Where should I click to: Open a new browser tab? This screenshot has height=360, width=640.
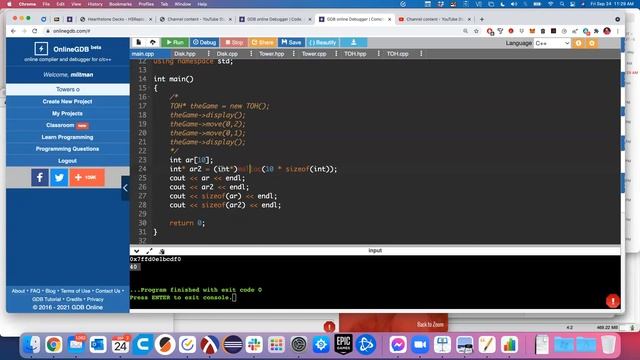[x=482, y=19]
